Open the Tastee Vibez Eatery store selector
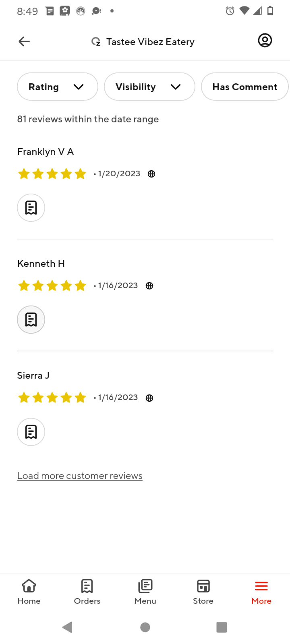The width and height of the screenshot is (290, 644). tap(143, 42)
